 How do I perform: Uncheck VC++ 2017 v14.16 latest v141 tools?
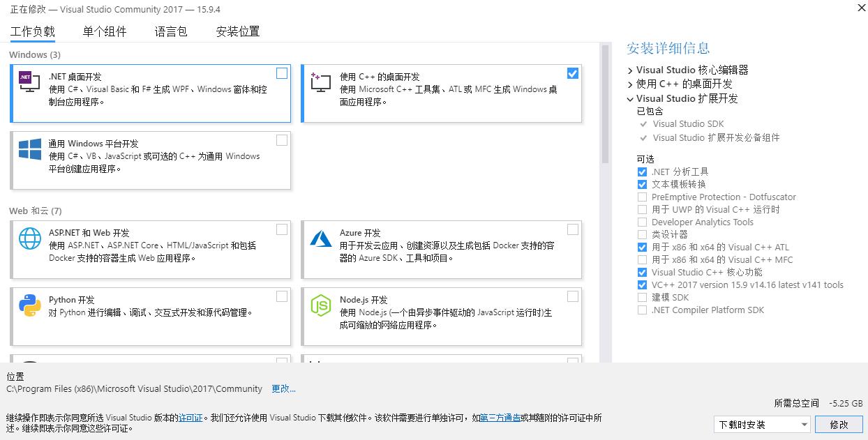click(x=642, y=285)
